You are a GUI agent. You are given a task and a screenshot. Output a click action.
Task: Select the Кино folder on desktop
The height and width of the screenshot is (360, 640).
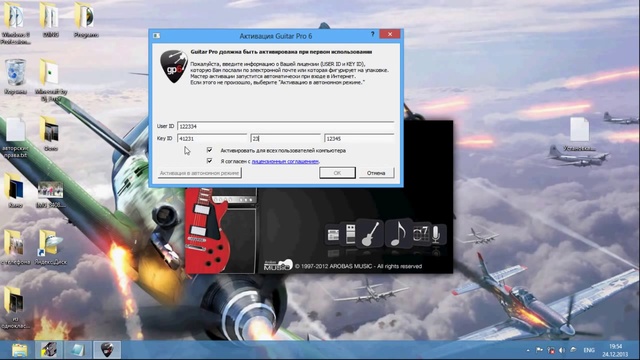[x=15, y=190]
